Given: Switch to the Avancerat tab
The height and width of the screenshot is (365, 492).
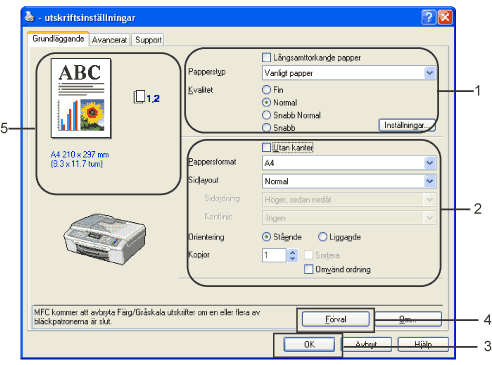Looking at the screenshot, I should click(109, 40).
